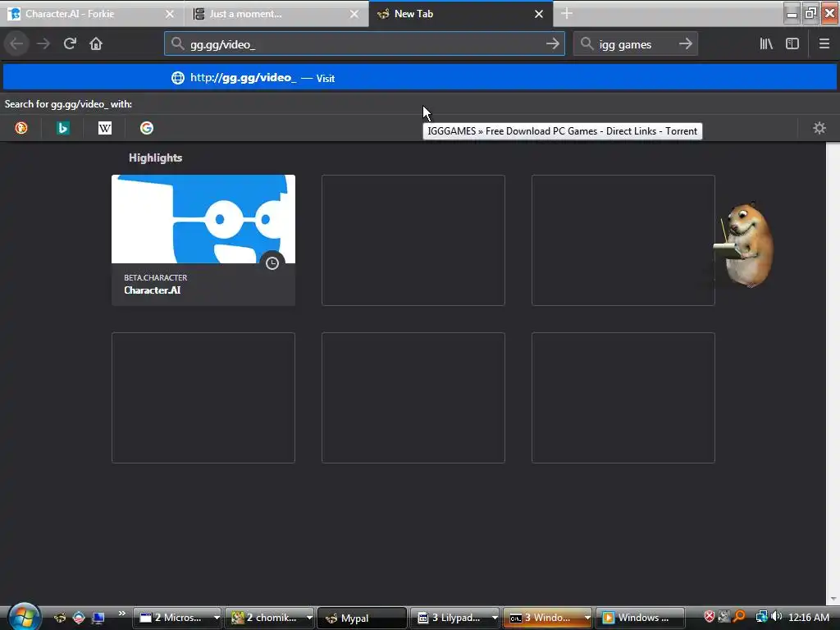Select the New Tab tab
840x630 pixels.
[461, 14]
